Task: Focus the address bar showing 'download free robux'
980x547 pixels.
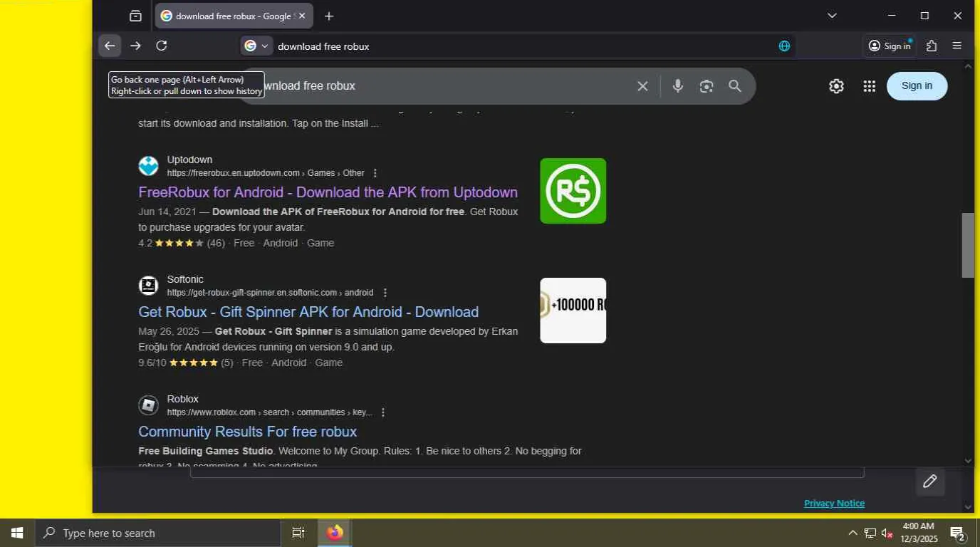Action: click(x=523, y=46)
